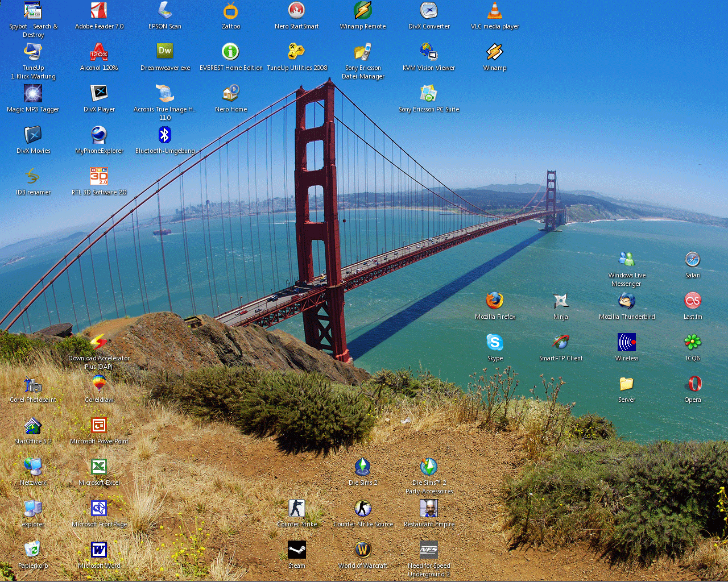Click the Counter-Strike Source icon
This screenshot has width=728, height=582.
[x=363, y=508]
